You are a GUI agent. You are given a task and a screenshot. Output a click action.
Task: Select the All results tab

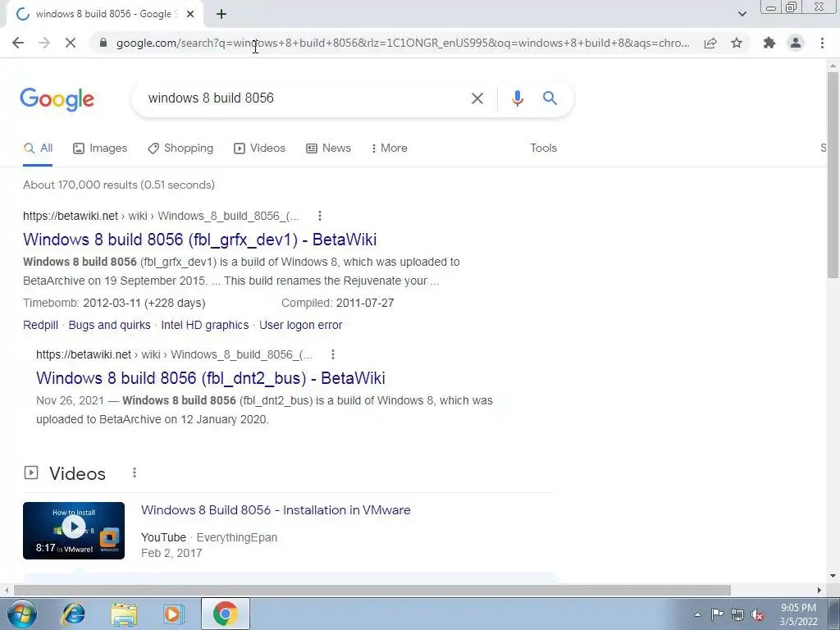coord(38,148)
